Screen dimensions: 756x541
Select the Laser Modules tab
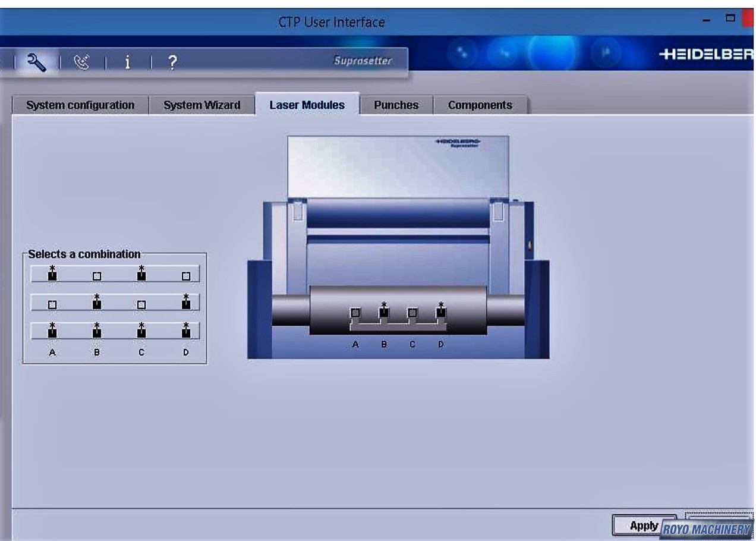307,105
